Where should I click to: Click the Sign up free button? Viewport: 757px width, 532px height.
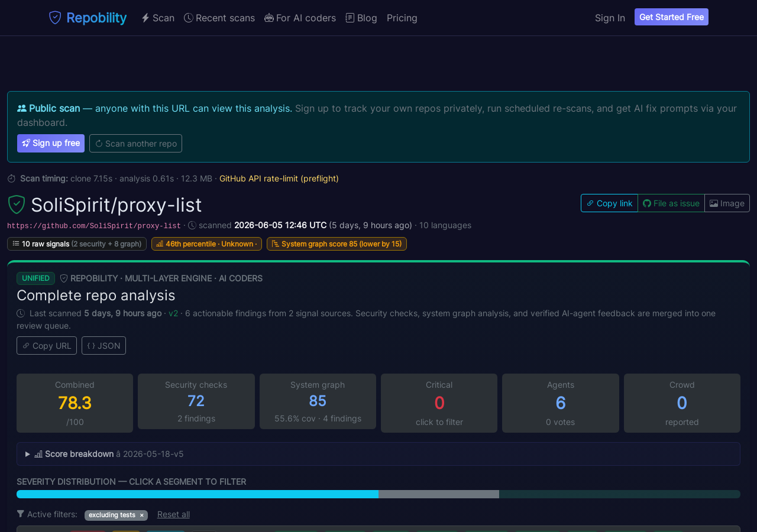[x=51, y=143]
